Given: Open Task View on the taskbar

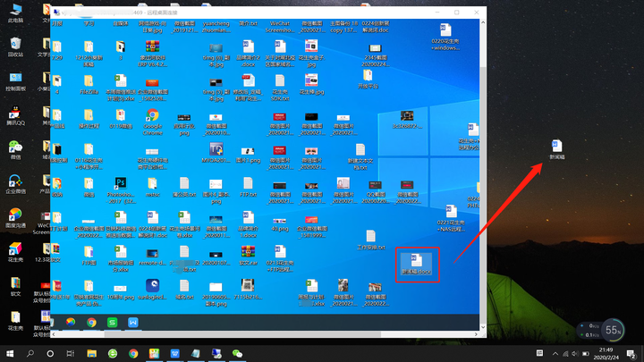Looking at the screenshot, I should (71, 353).
